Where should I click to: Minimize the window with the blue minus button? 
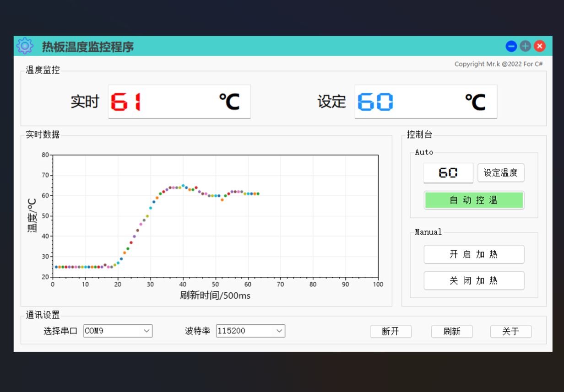click(511, 46)
